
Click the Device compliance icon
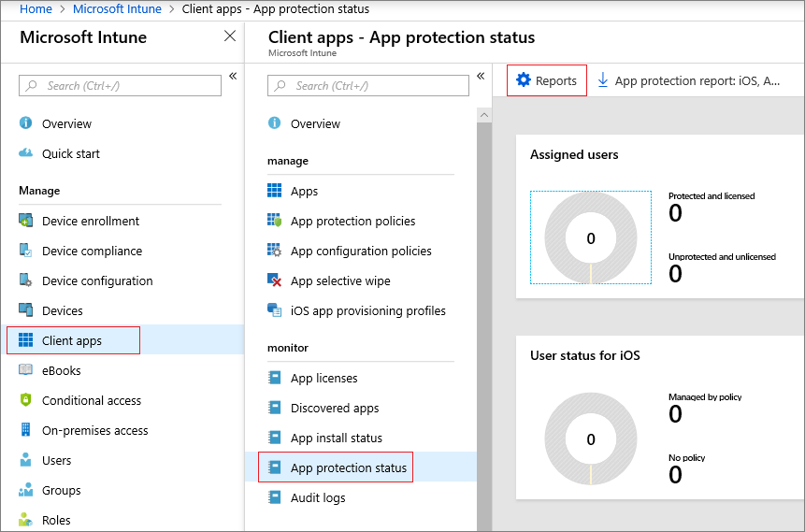(x=25, y=252)
